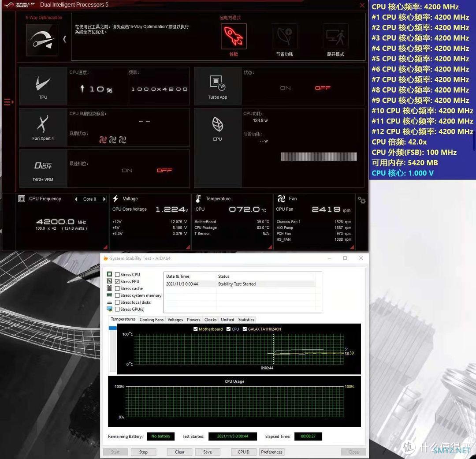Open AIDA64 Preferences

coord(271,452)
